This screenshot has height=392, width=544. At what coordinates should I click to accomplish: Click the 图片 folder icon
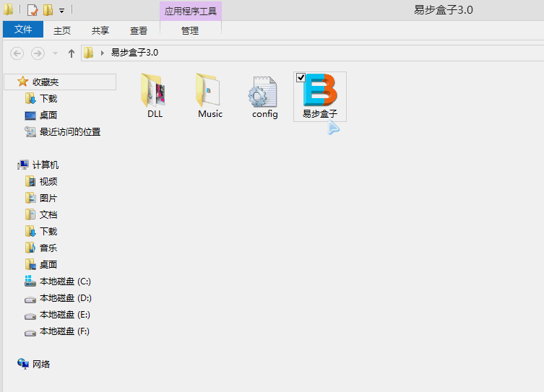point(30,198)
